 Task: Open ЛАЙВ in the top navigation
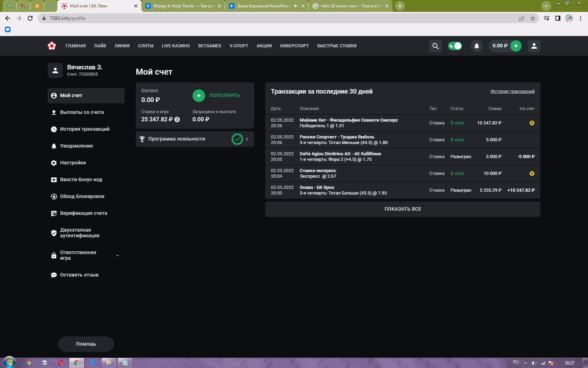pyautogui.click(x=100, y=46)
